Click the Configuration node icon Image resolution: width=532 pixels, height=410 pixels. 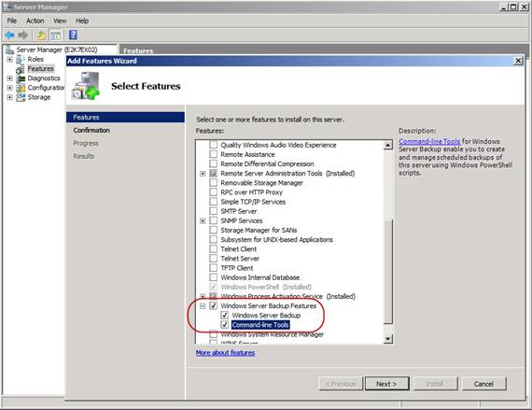coord(21,88)
